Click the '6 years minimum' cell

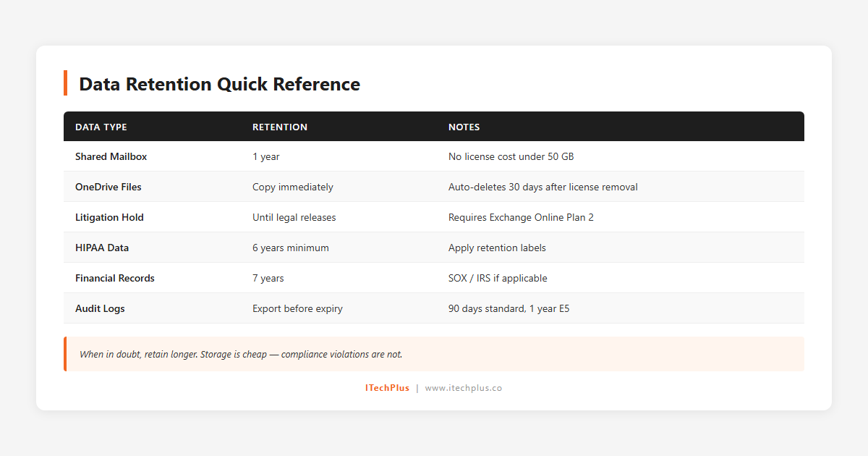[290, 248]
